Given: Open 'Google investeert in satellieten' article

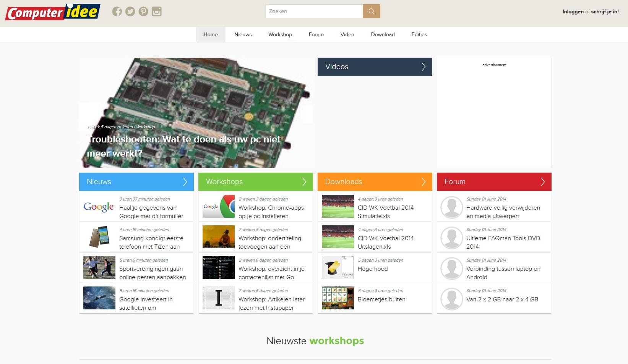Looking at the screenshot, I should tap(146, 304).
